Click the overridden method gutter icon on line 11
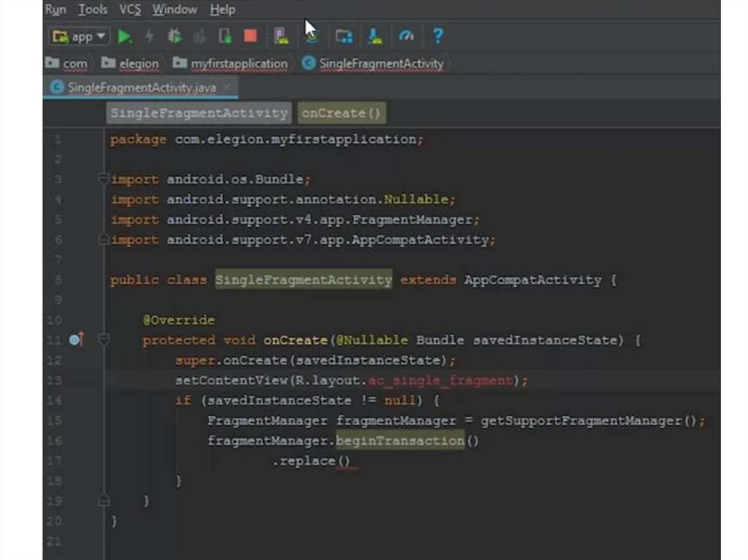This screenshot has width=748, height=560. tap(76, 340)
